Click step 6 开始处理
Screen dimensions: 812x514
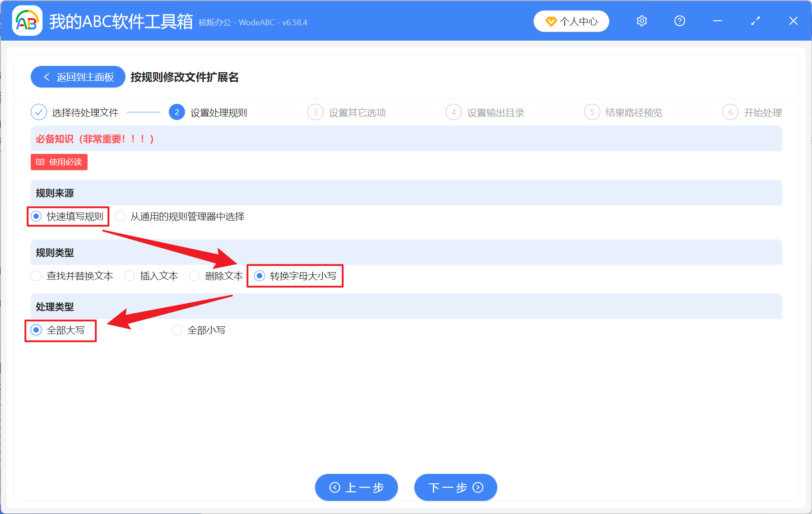(752, 112)
